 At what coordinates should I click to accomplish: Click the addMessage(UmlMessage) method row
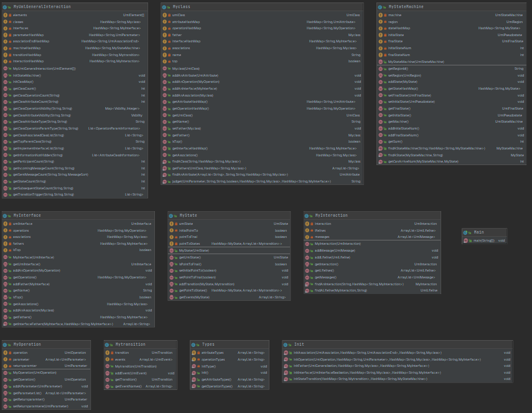pyautogui.click(x=372, y=250)
